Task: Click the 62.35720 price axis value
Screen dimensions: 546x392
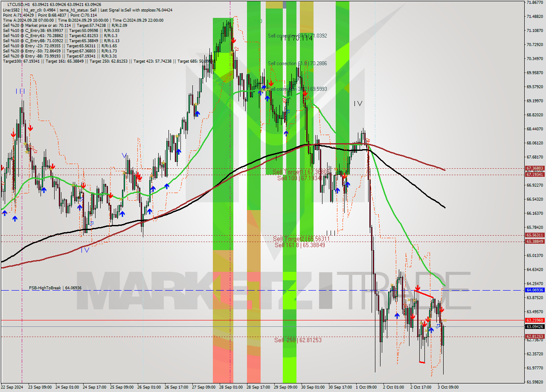Action: 535,354
